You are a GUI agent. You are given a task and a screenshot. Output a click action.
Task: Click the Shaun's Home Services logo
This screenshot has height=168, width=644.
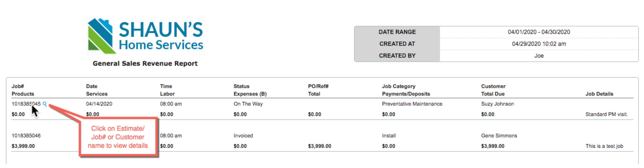tap(145, 36)
